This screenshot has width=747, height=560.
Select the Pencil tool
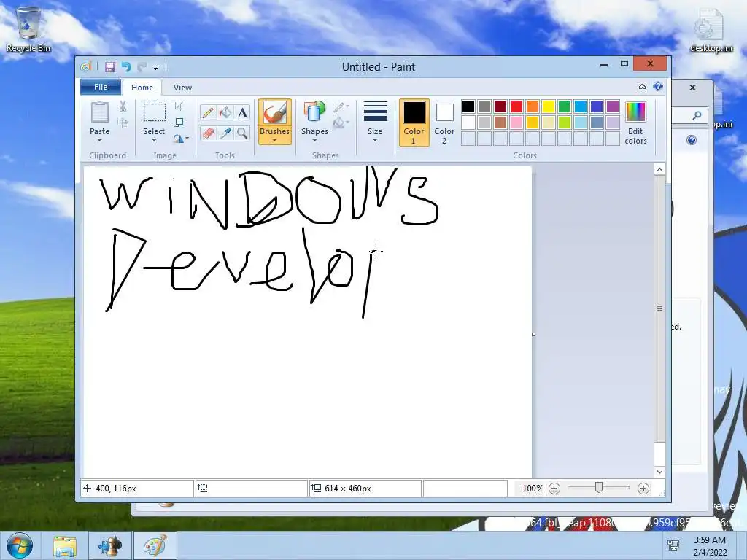click(x=208, y=112)
